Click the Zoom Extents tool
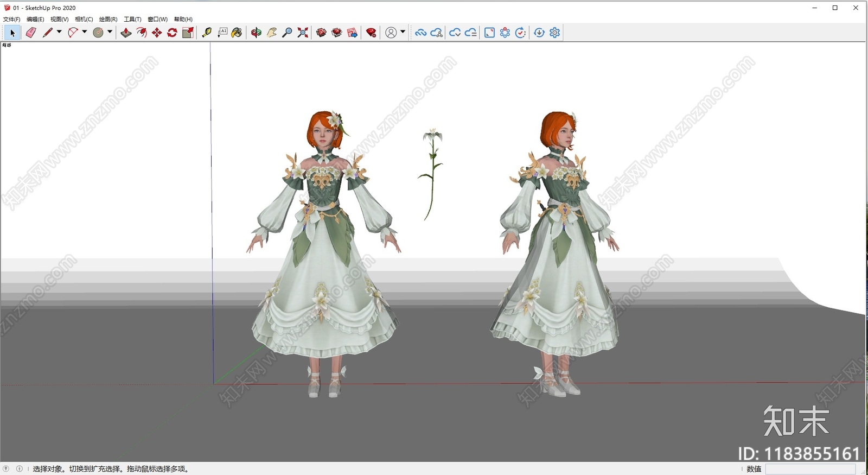Screen dimensions: 868x475 [303, 33]
